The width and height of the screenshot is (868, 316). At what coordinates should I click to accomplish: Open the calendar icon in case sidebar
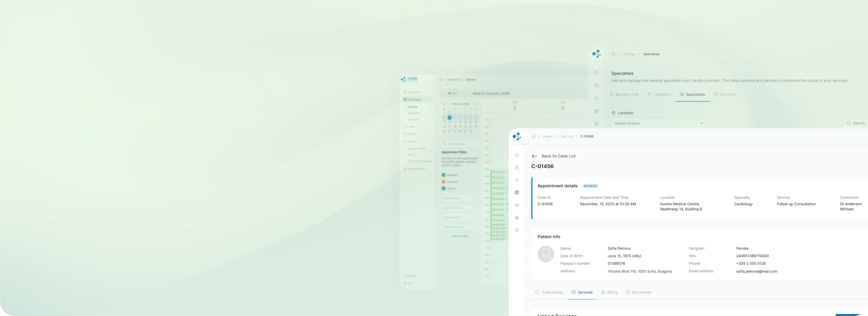(517, 168)
